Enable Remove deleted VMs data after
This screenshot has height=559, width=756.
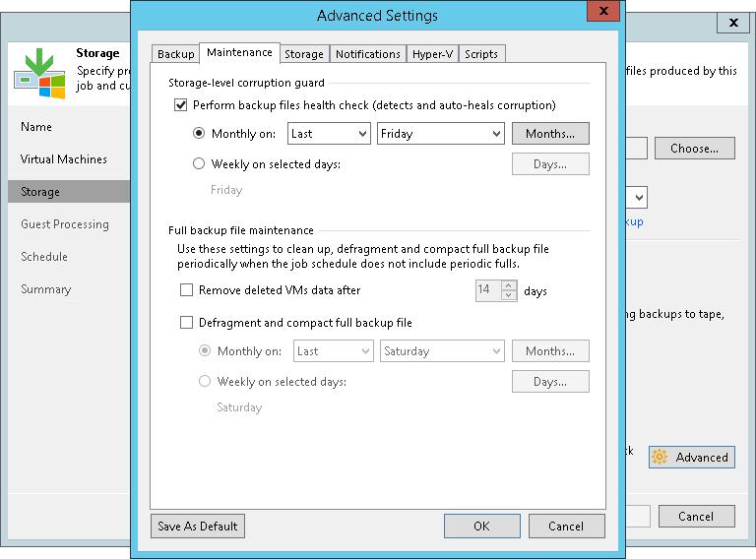[x=186, y=289]
